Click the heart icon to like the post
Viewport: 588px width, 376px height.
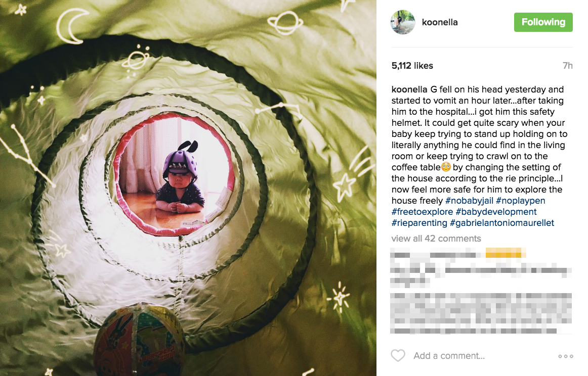(398, 355)
